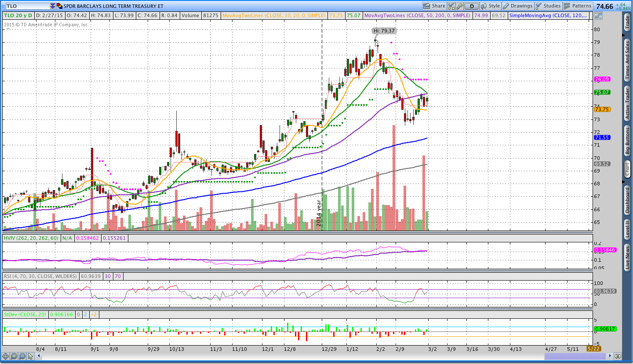This screenshot has height=364, width=633.
Task: Select the pointer cursor tool icon
Action: click(30, 356)
